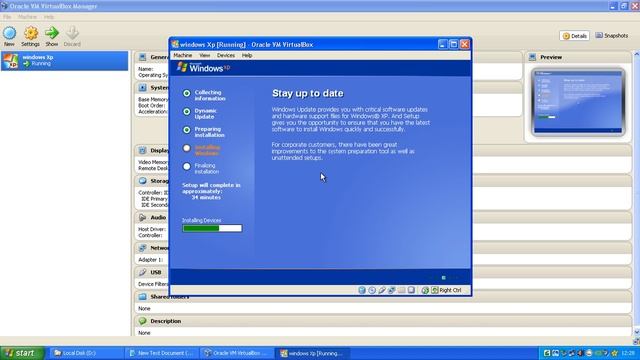Click the Display section header icon
The height and width of the screenshot is (360, 640).
(142, 150)
